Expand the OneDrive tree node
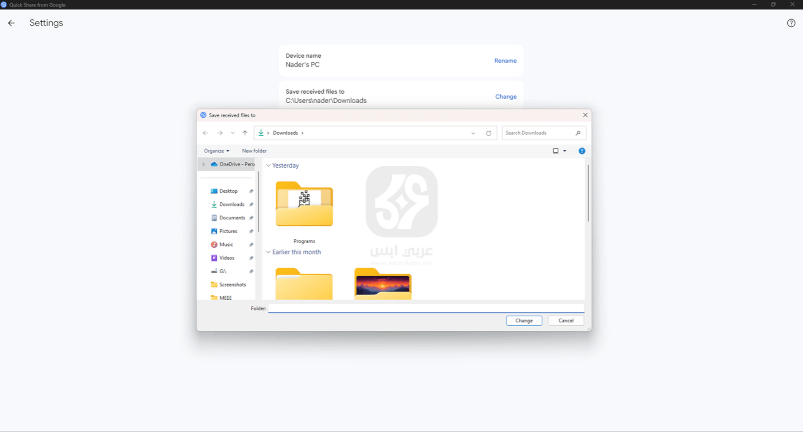Viewport: 803px width, 432px height. [204, 164]
